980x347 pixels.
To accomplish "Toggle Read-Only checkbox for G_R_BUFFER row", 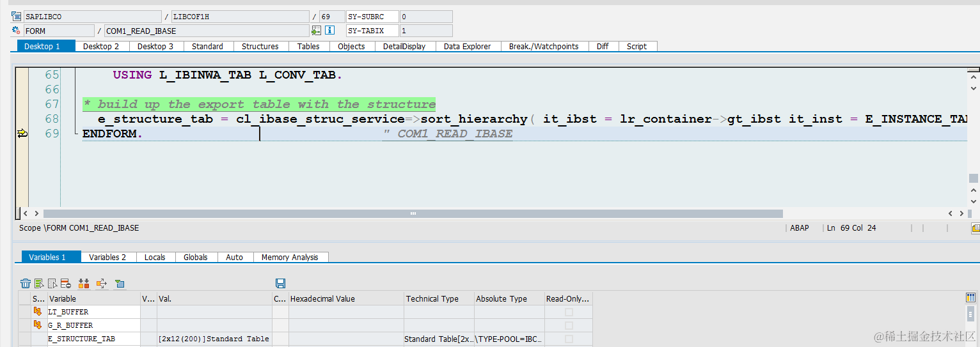I will tap(569, 325).
